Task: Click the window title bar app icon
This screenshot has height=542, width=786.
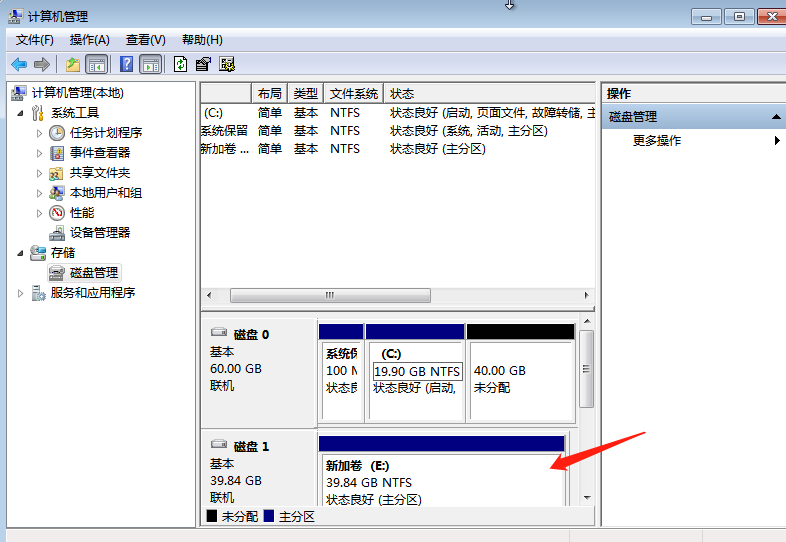Action: coord(15,17)
